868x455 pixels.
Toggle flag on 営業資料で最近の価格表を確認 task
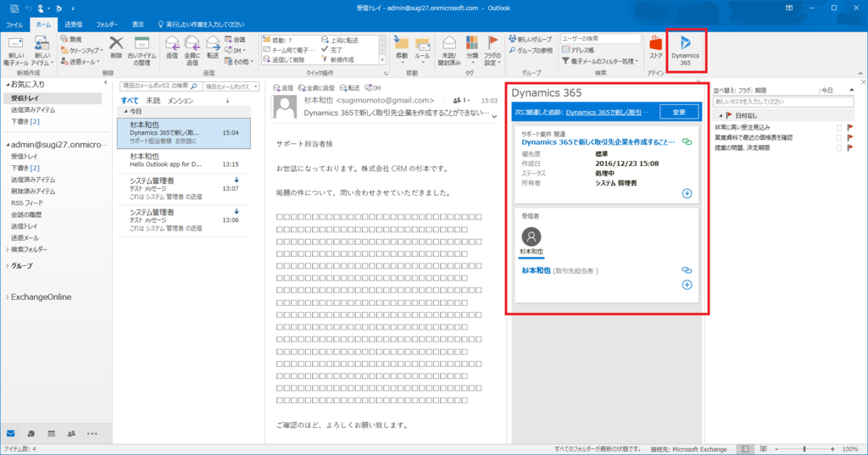pyautogui.click(x=850, y=137)
